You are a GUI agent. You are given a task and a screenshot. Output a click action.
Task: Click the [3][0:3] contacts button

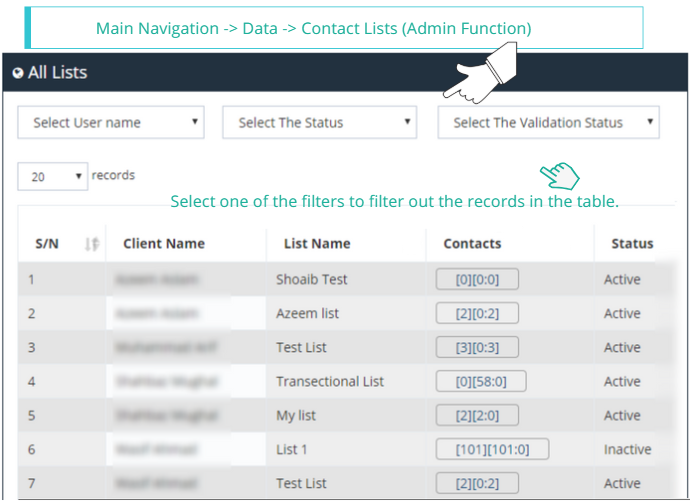tap(477, 348)
